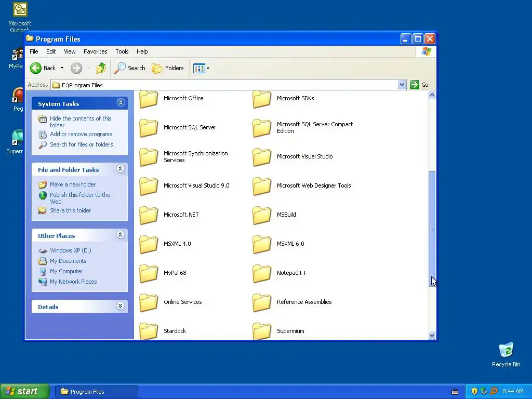Select the MSXML 6.0 folder icon
This screenshot has width=532, height=399.
coord(262,245)
